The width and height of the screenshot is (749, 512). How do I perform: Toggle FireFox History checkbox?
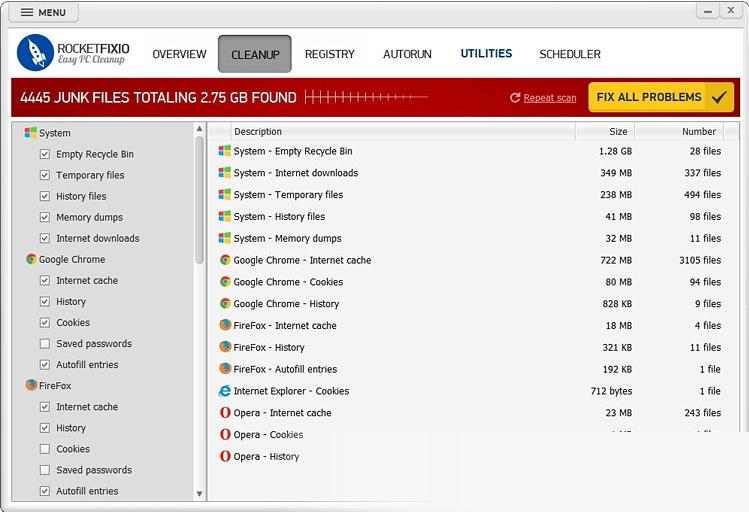[x=45, y=428]
